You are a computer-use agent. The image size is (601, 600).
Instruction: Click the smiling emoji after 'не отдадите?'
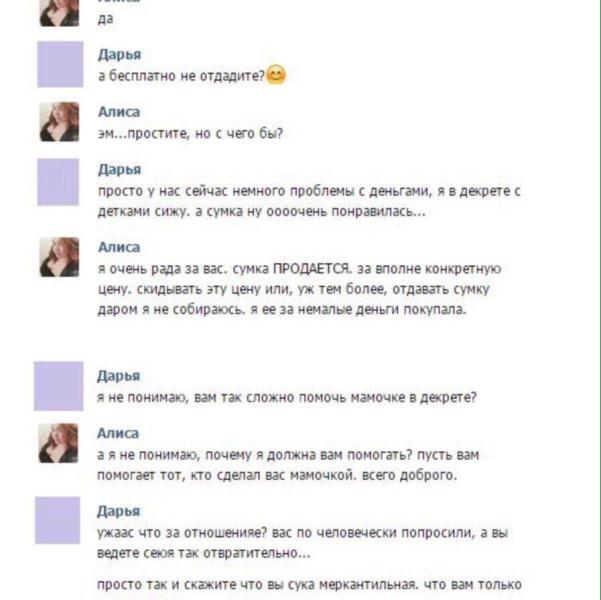tap(276, 75)
